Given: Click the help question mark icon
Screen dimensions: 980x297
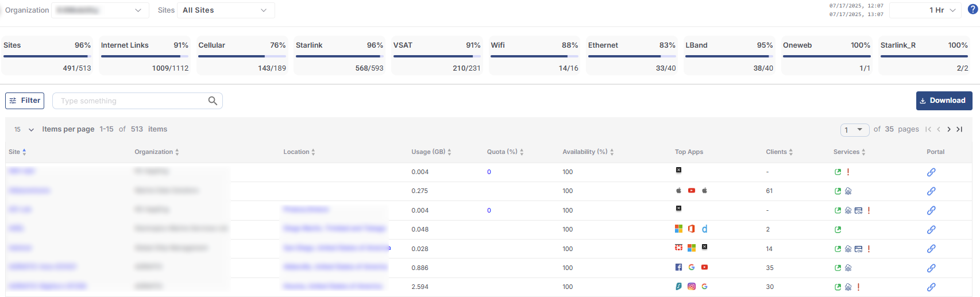Looking at the screenshot, I should (x=973, y=9).
